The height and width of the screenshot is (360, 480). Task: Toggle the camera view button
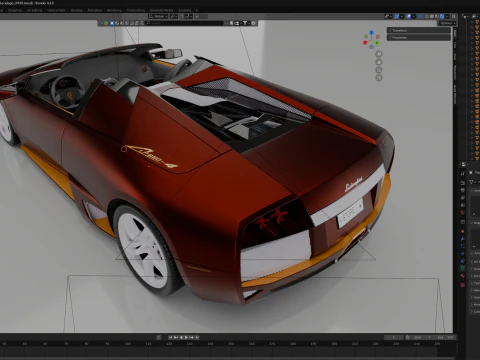[379, 70]
